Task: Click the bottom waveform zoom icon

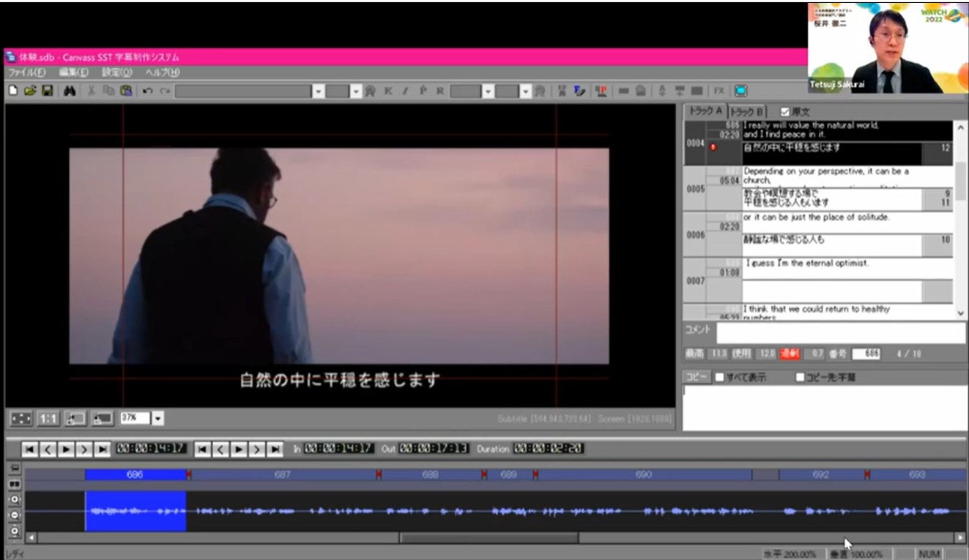Action: point(15,531)
